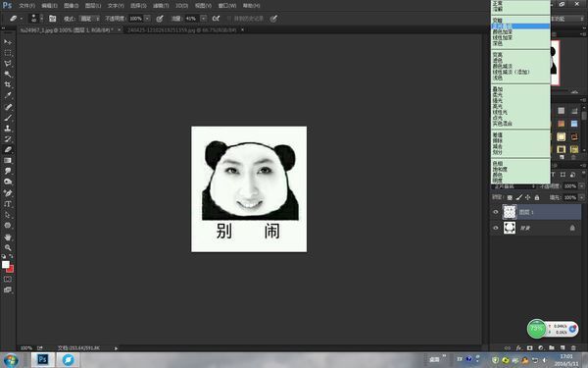Open the status bar info arrow

tap(116, 348)
